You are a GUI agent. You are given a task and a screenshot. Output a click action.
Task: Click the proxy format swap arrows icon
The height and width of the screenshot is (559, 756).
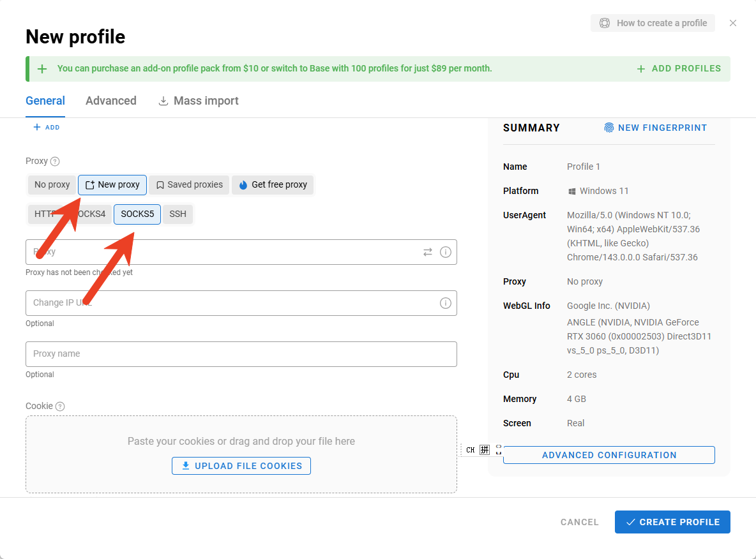click(x=428, y=252)
